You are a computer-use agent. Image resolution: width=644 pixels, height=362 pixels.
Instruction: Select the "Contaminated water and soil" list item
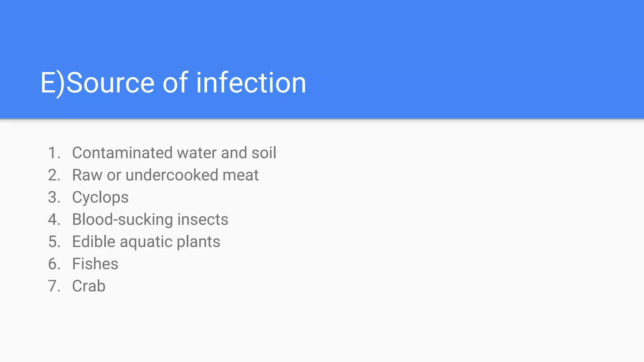pyautogui.click(x=174, y=153)
